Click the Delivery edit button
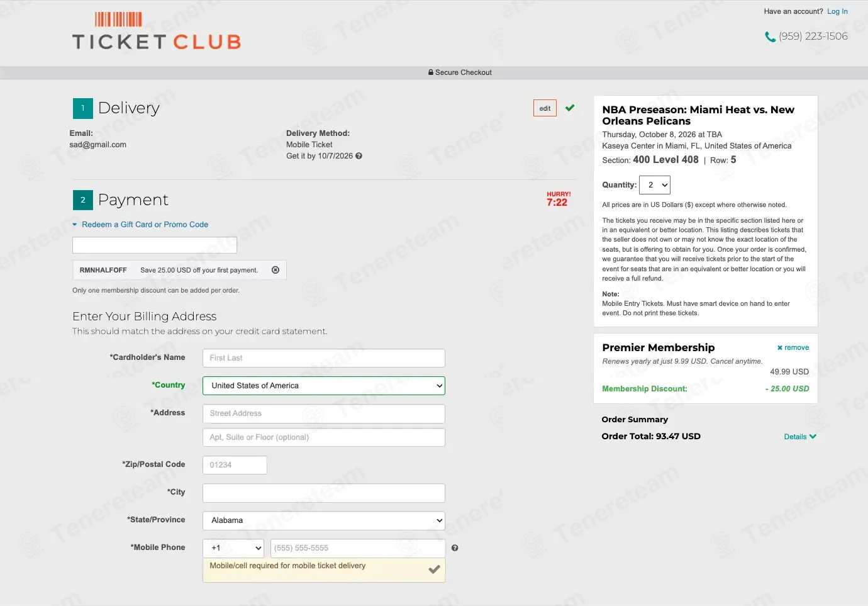Screen dimensions: 868x606 545,108
